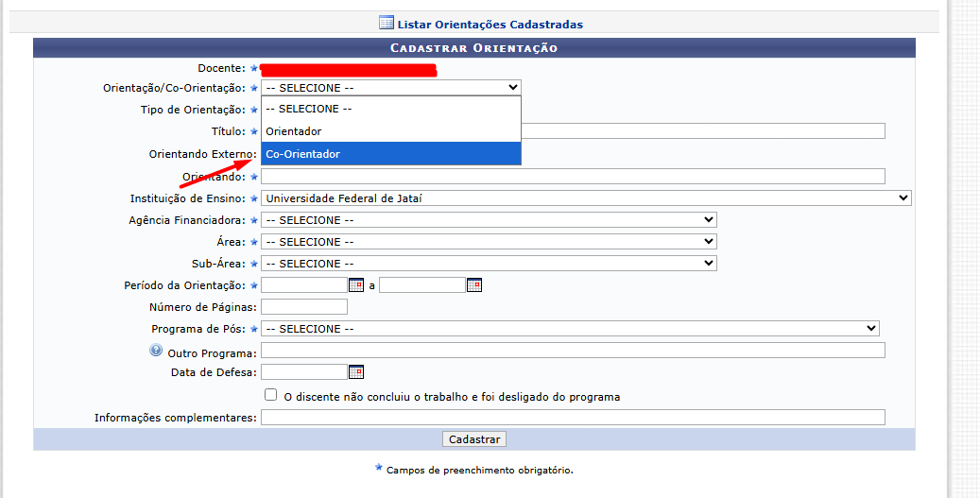Click the Período da Orientação end date field
Viewport: 980px width, 498px height.
tap(421, 285)
